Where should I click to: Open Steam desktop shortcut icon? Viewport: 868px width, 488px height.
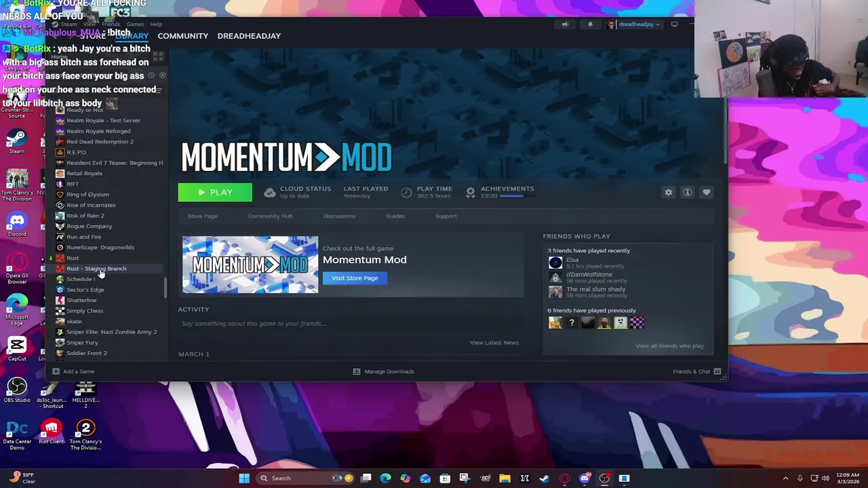(x=17, y=142)
